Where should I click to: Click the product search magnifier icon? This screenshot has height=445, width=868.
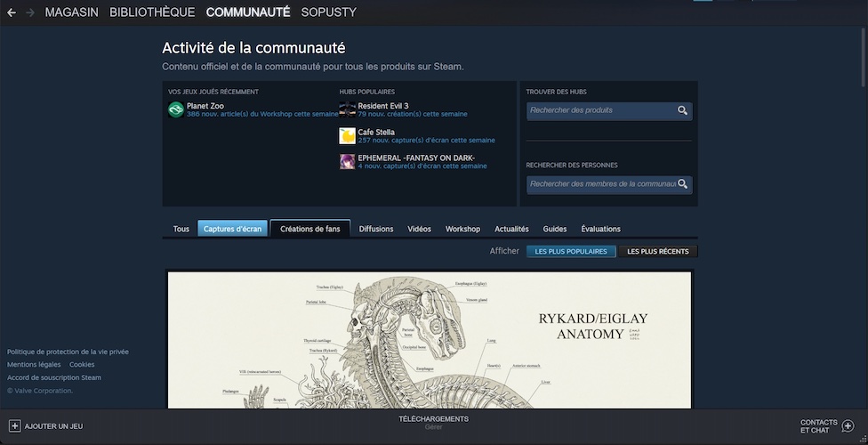pyautogui.click(x=682, y=110)
